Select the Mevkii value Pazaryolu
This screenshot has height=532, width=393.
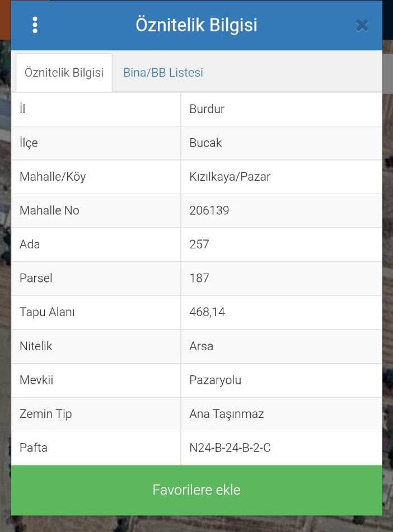tap(216, 380)
